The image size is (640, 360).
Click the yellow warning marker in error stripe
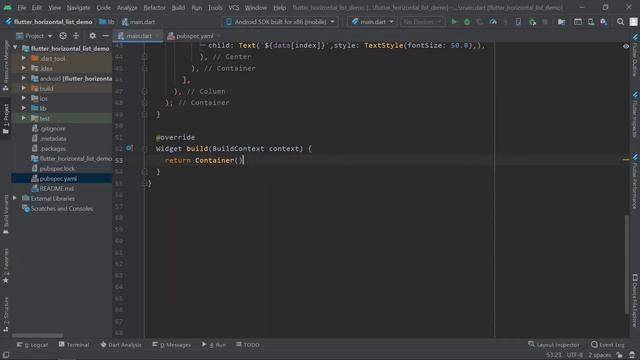[626, 160]
